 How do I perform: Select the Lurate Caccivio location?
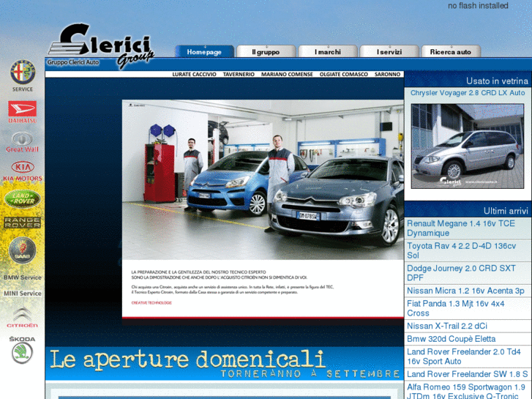point(194,75)
